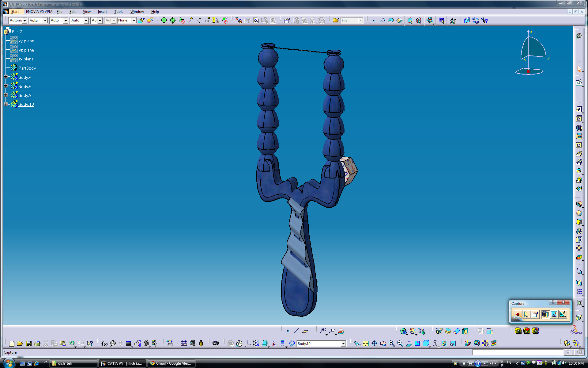Click the Undo arrow icon

72,343
